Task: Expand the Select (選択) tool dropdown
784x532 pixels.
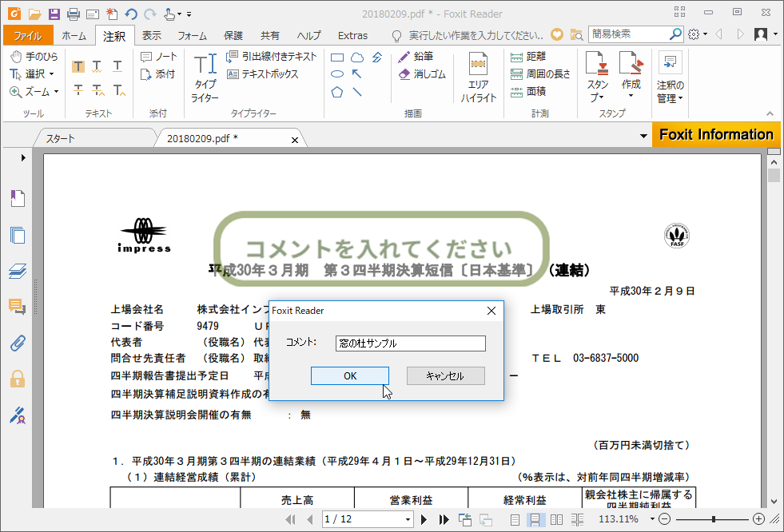Action: [51, 74]
